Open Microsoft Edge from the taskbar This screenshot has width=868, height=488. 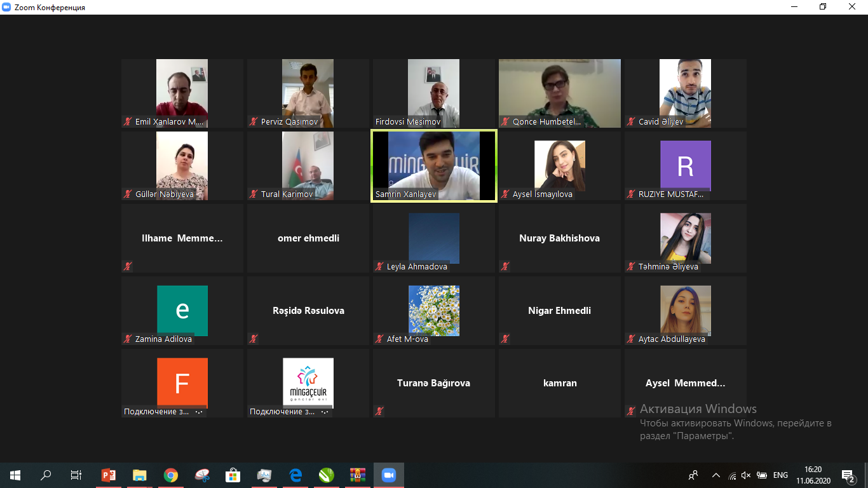[295, 475]
